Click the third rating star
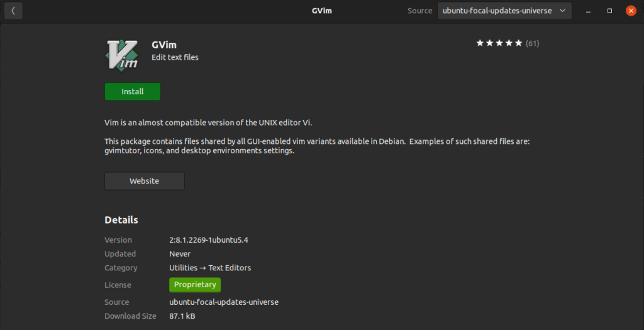The width and height of the screenshot is (644, 330). coord(499,43)
